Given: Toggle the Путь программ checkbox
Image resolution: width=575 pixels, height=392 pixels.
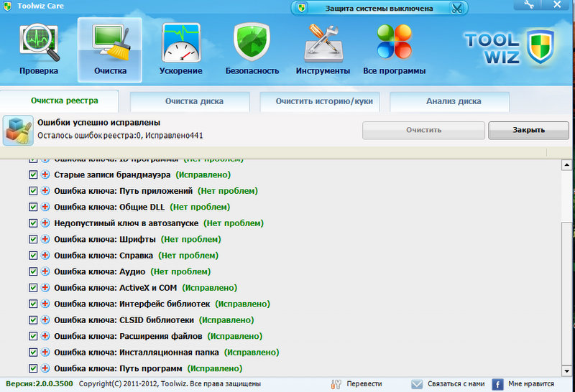Looking at the screenshot, I should point(33,368).
